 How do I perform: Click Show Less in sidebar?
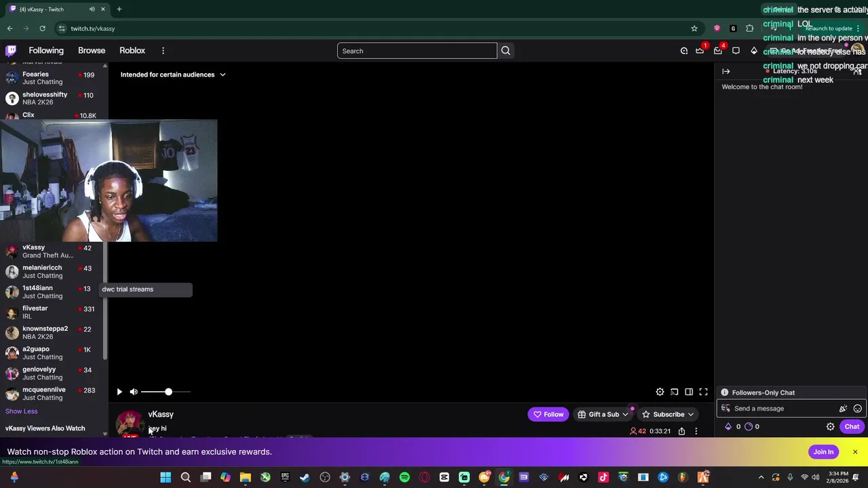(21, 411)
